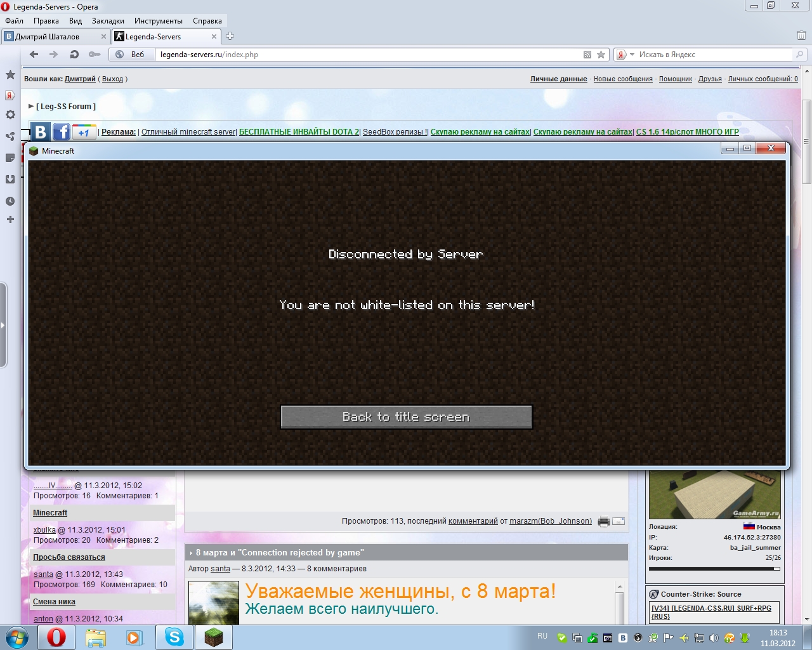Open a new tab with plus button
This screenshot has width=812, height=650.
tap(230, 36)
